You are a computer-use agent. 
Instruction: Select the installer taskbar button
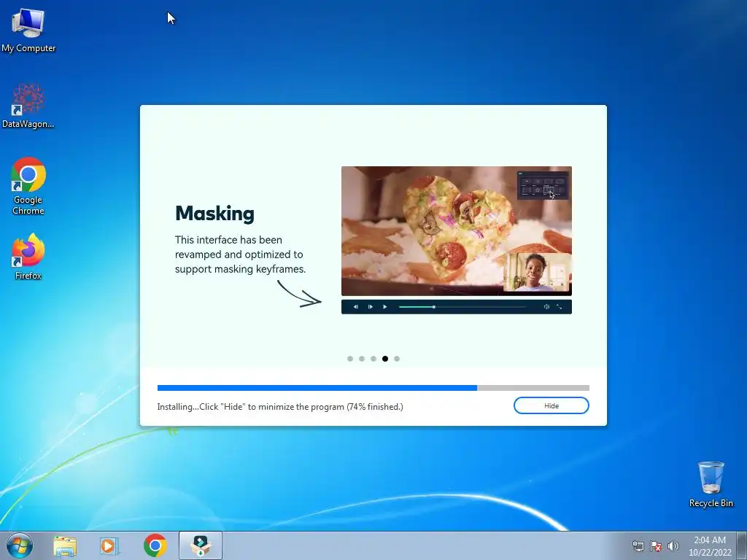pyautogui.click(x=201, y=545)
